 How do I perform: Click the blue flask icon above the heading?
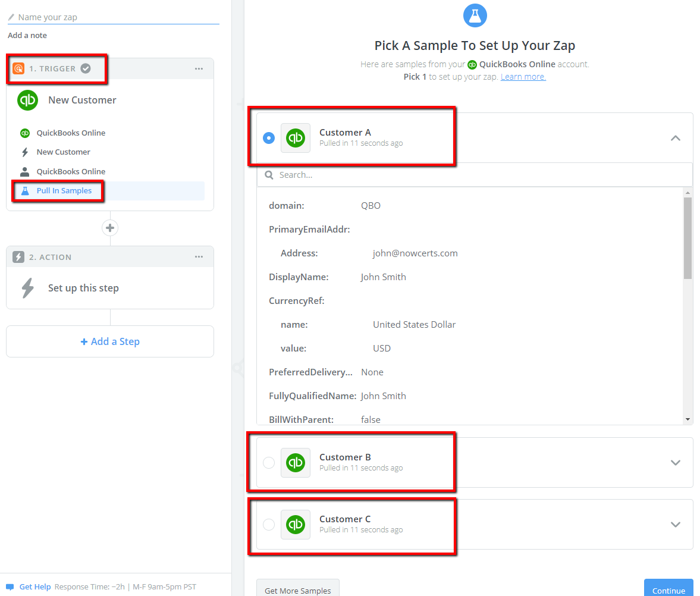coord(475,15)
